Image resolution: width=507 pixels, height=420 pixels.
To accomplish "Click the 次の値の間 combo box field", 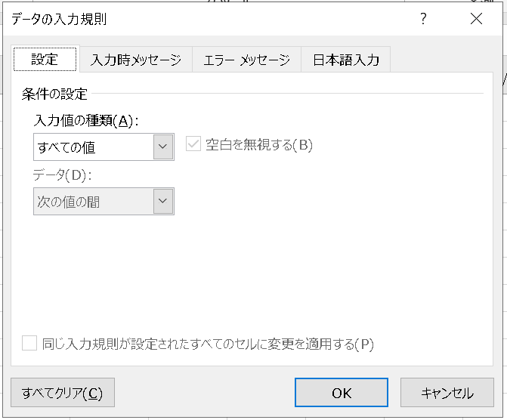I will tap(104, 201).
